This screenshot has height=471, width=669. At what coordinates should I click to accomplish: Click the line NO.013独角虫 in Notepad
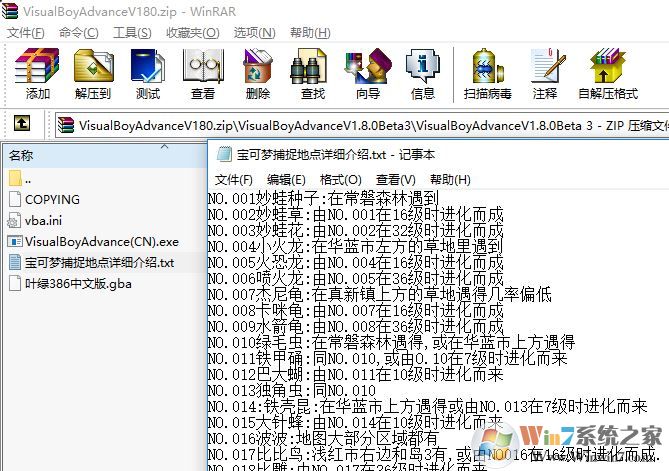pos(292,390)
